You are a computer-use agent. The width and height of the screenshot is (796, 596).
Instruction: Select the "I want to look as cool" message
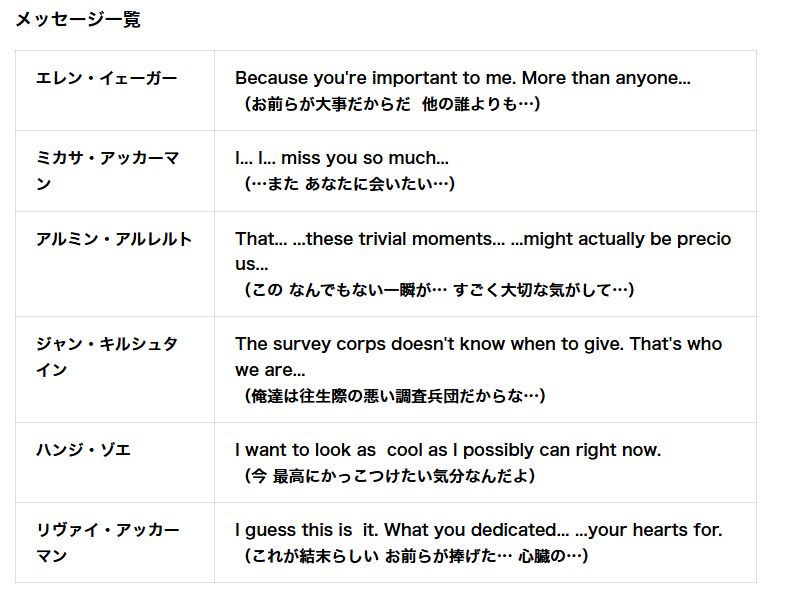tap(448, 450)
